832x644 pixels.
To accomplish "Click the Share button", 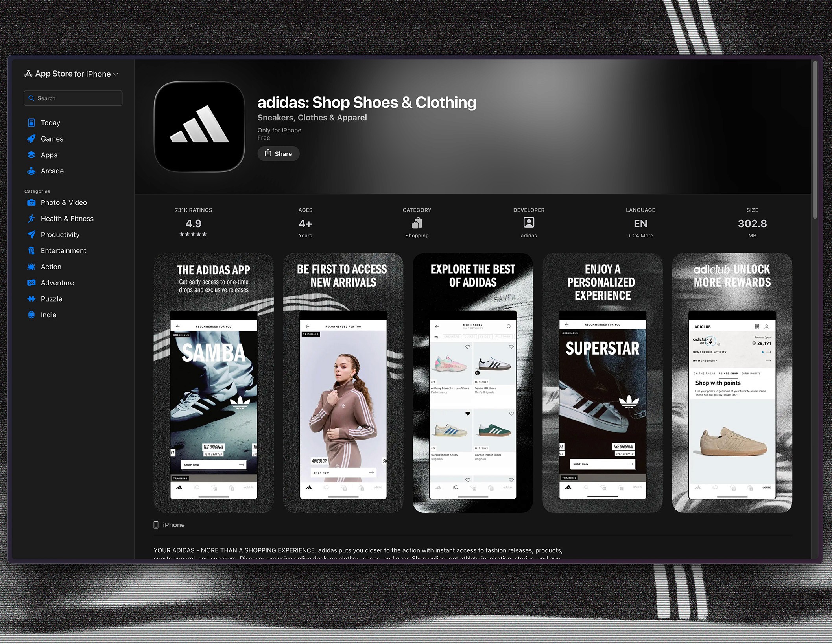I will [x=278, y=153].
